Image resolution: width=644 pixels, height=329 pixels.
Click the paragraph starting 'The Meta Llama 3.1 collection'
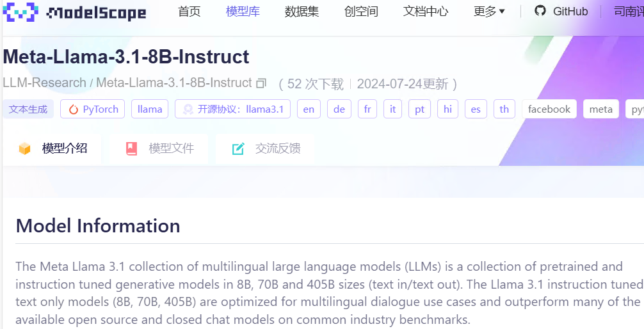[x=328, y=293]
